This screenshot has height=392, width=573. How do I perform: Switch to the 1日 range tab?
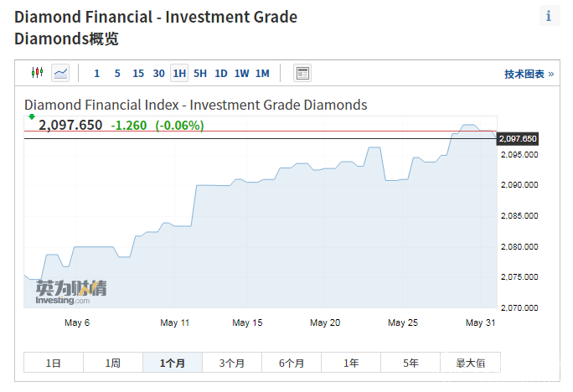[53, 363]
